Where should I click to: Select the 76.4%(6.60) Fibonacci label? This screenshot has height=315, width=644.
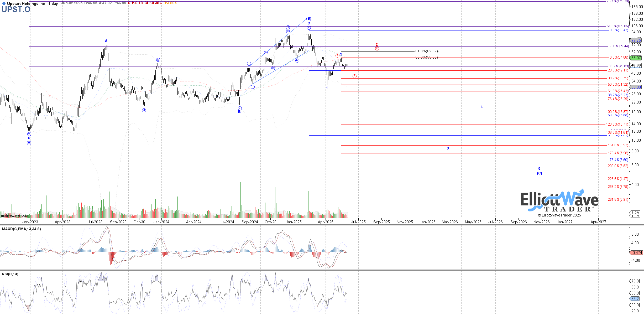(x=619, y=160)
